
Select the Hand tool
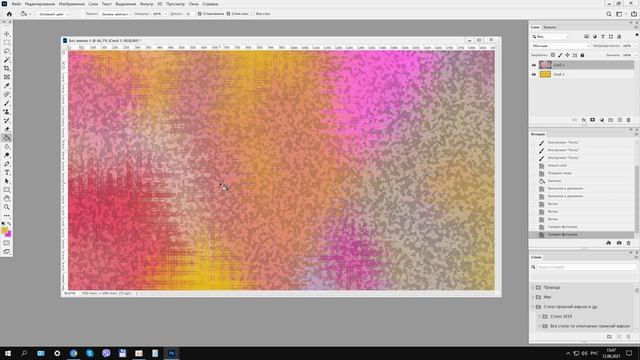click(7, 198)
